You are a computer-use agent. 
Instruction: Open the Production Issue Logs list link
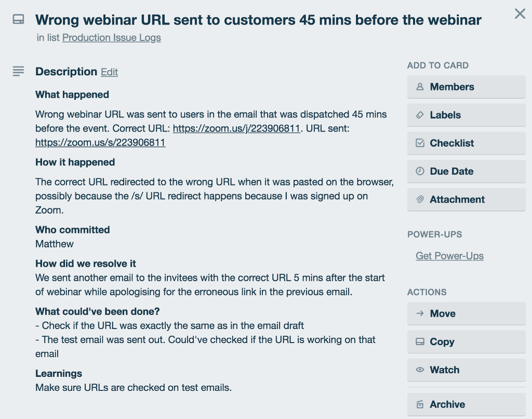tap(111, 37)
